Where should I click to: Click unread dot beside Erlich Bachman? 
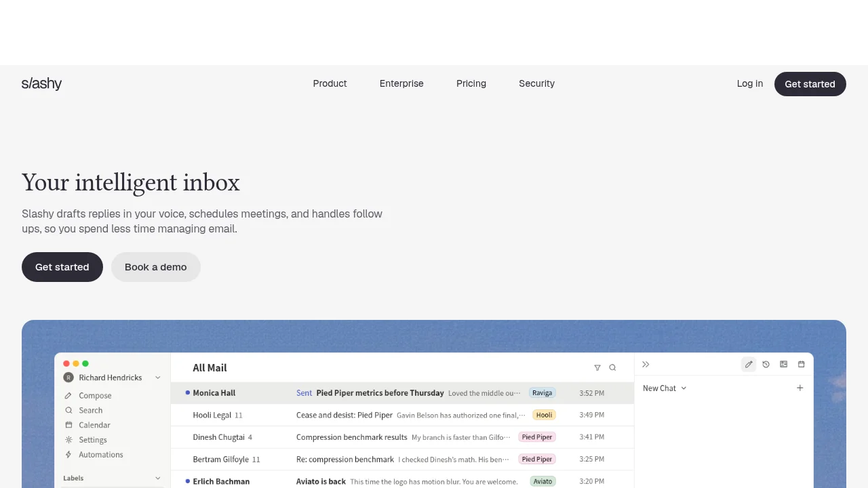pyautogui.click(x=188, y=481)
